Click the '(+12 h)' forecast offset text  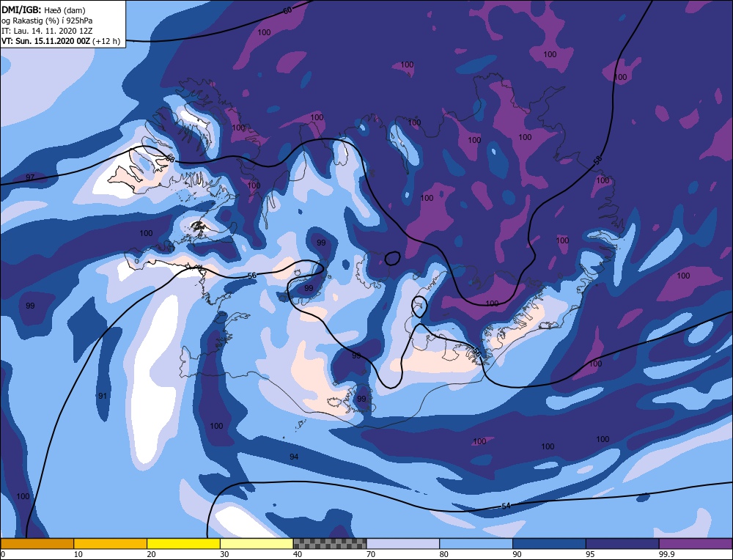(x=106, y=41)
